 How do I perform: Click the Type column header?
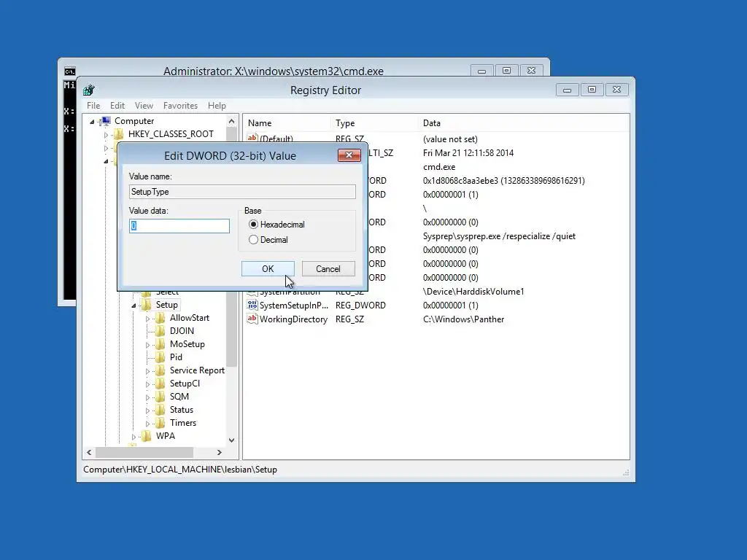(374, 122)
